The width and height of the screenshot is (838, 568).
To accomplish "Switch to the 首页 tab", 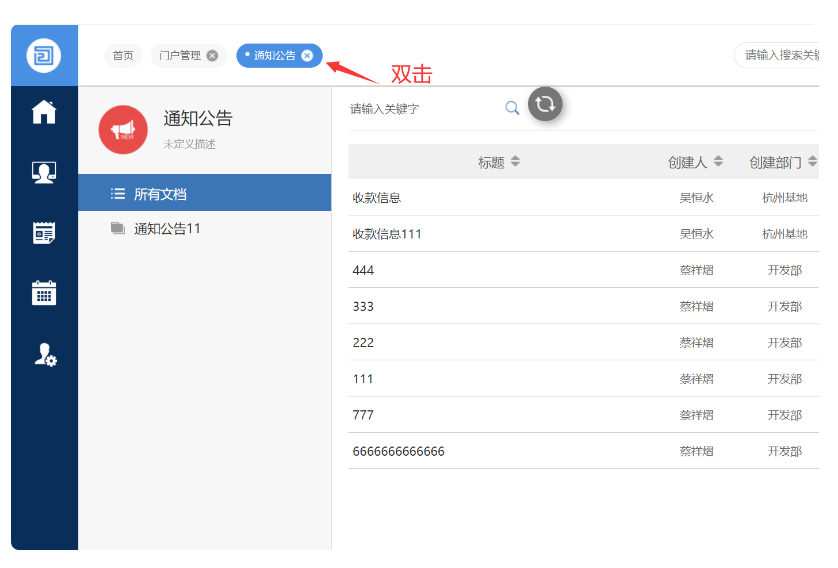I will [123, 56].
